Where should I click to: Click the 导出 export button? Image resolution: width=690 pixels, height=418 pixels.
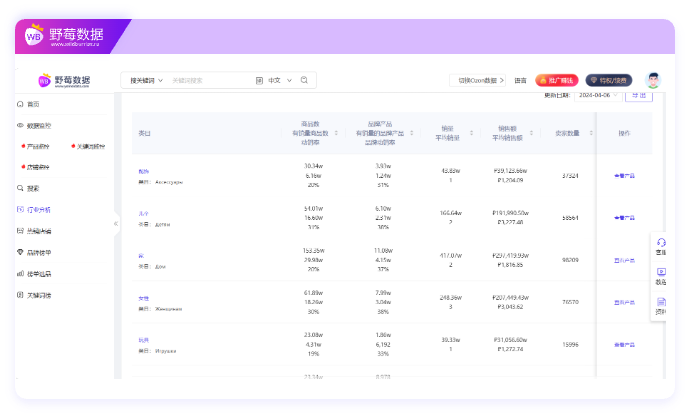[x=639, y=95]
